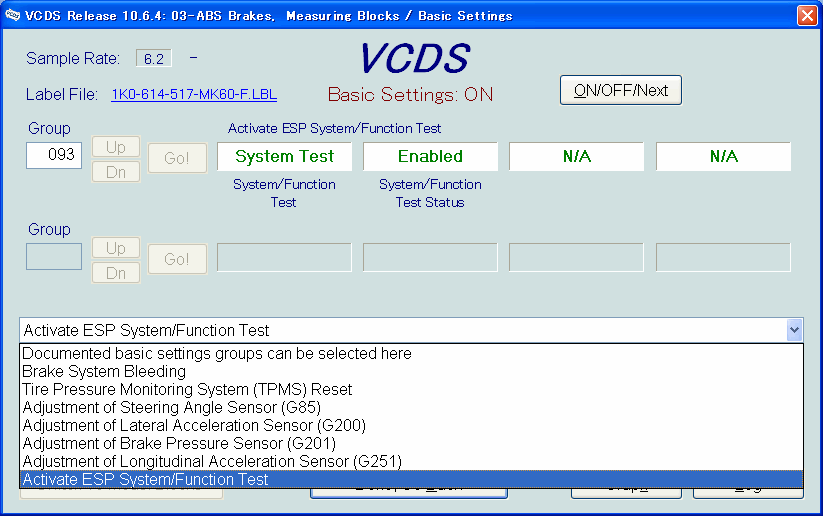Image resolution: width=823 pixels, height=516 pixels.
Task: Click Go! for group 093
Action: click(177, 158)
